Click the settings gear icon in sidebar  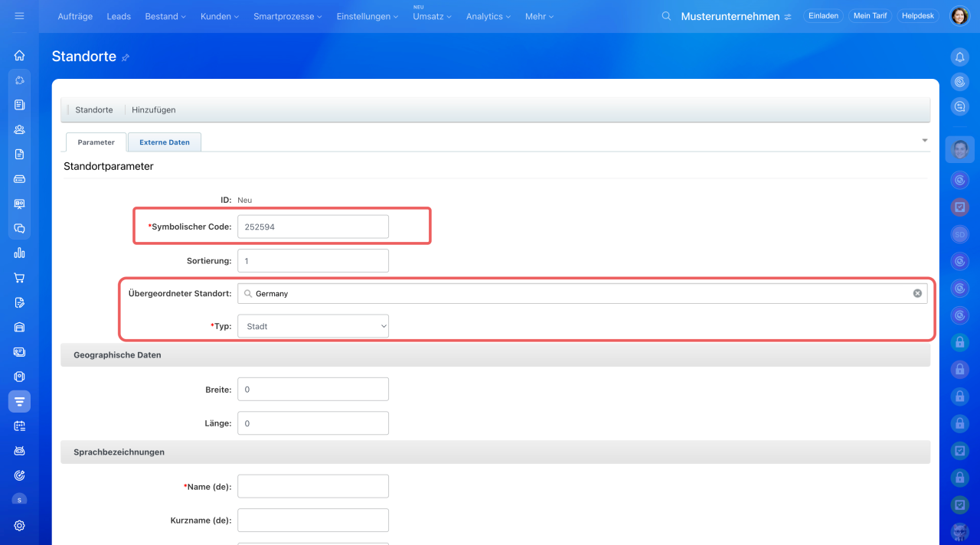19,526
